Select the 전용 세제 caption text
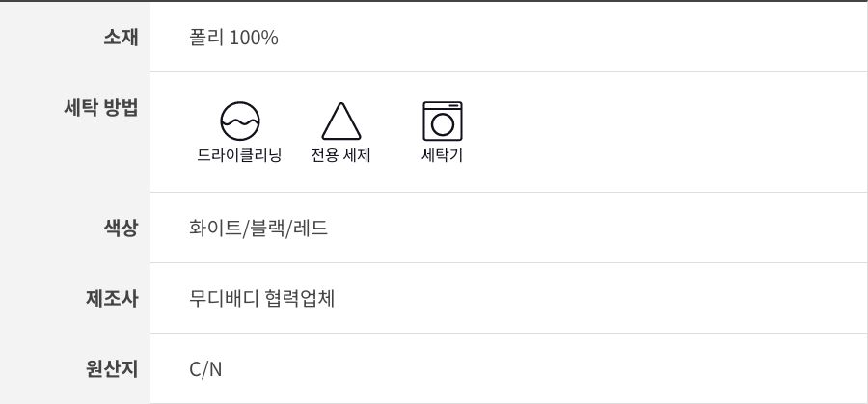868x404 pixels. tap(340, 155)
